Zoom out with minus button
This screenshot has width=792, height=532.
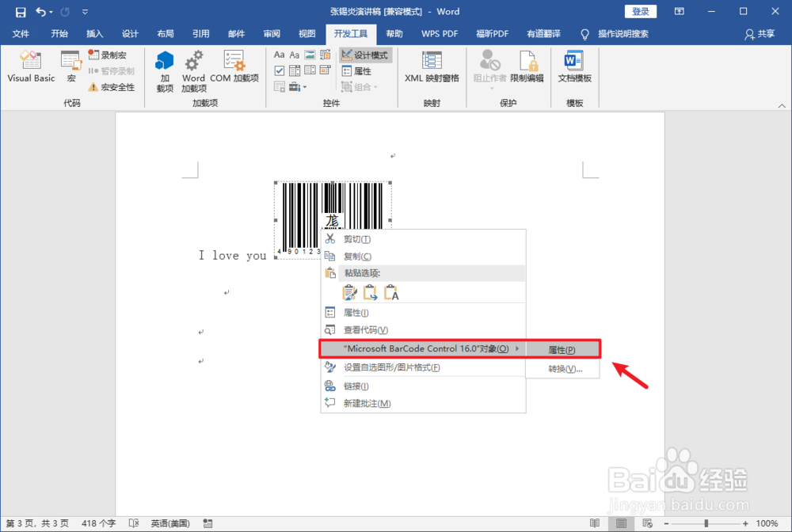pyautogui.click(x=667, y=523)
